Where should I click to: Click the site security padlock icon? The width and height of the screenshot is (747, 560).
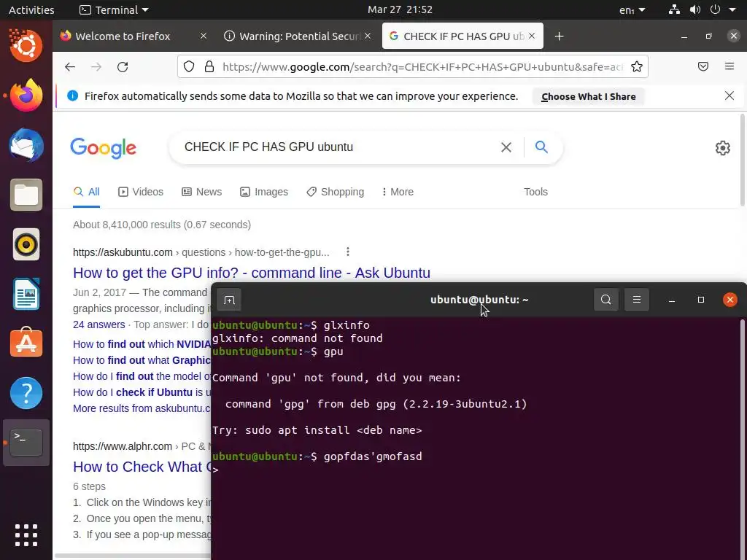pos(209,66)
